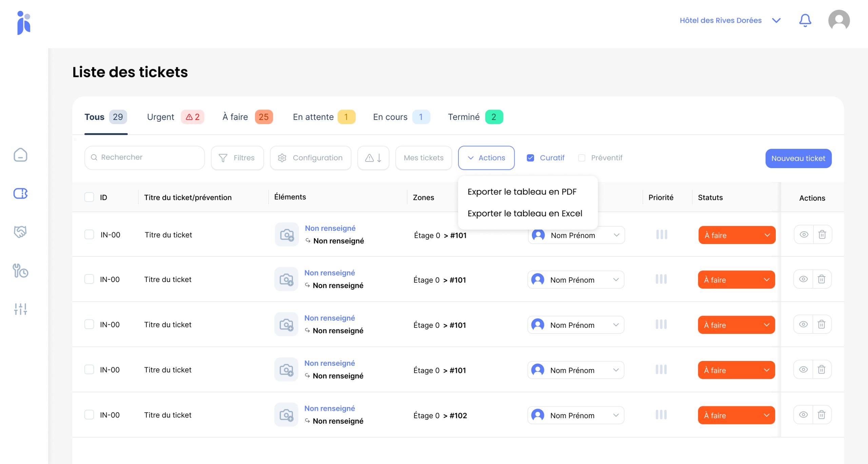The height and width of the screenshot is (464, 868).
Task: Expand Nom Prénom assignee dropdown in second row
Action: click(576, 280)
